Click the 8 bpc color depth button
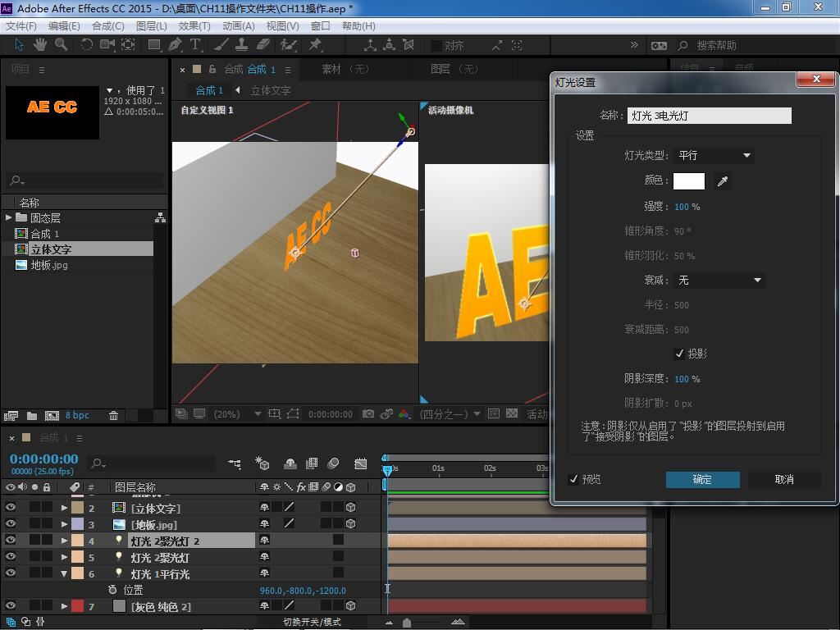840x630 pixels. 77,415
